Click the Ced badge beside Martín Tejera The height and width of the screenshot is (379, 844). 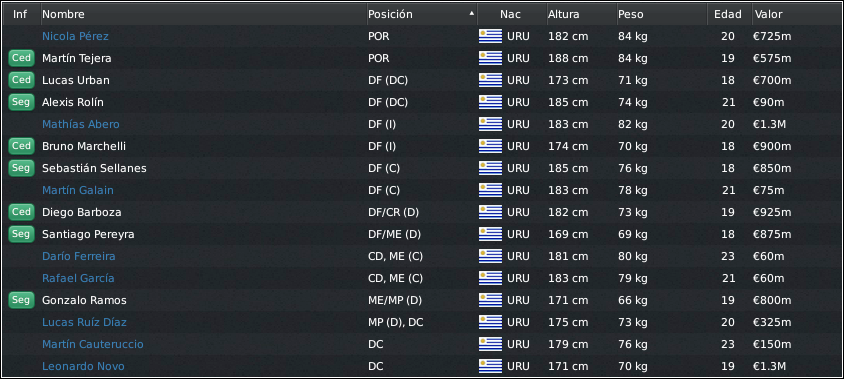[x=22, y=58]
